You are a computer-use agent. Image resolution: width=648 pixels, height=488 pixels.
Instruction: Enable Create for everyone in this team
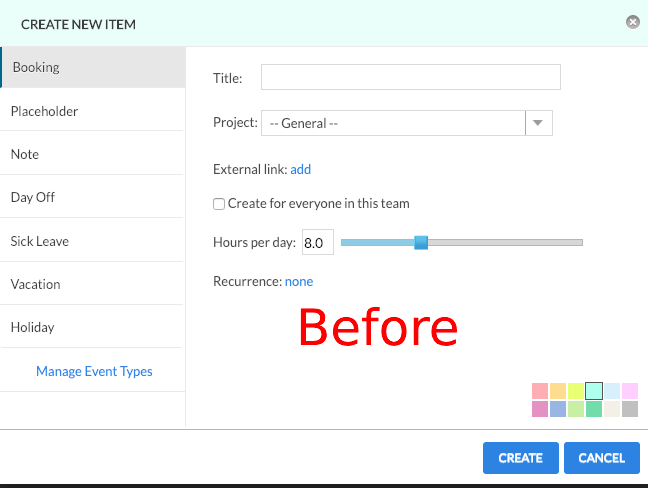click(219, 204)
